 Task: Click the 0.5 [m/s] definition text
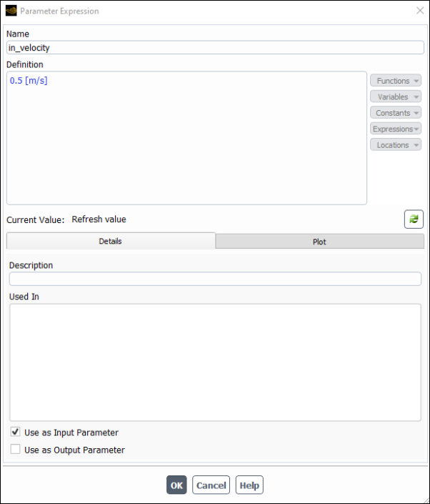(29, 81)
